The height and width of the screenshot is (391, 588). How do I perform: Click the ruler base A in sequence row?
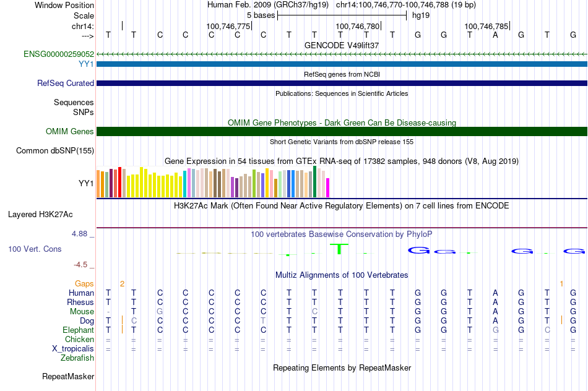pyautogui.click(x=495, y=35)
